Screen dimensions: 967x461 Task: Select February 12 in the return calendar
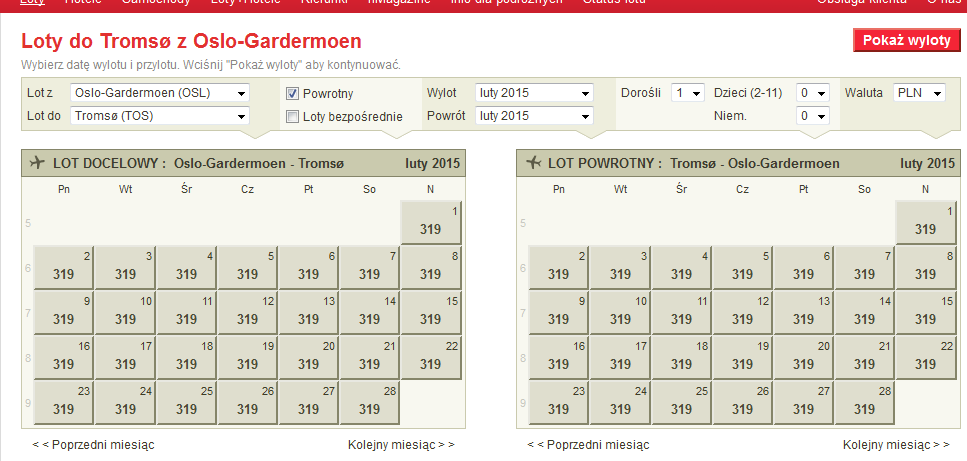pyautogui.click(x=743, y=312)
